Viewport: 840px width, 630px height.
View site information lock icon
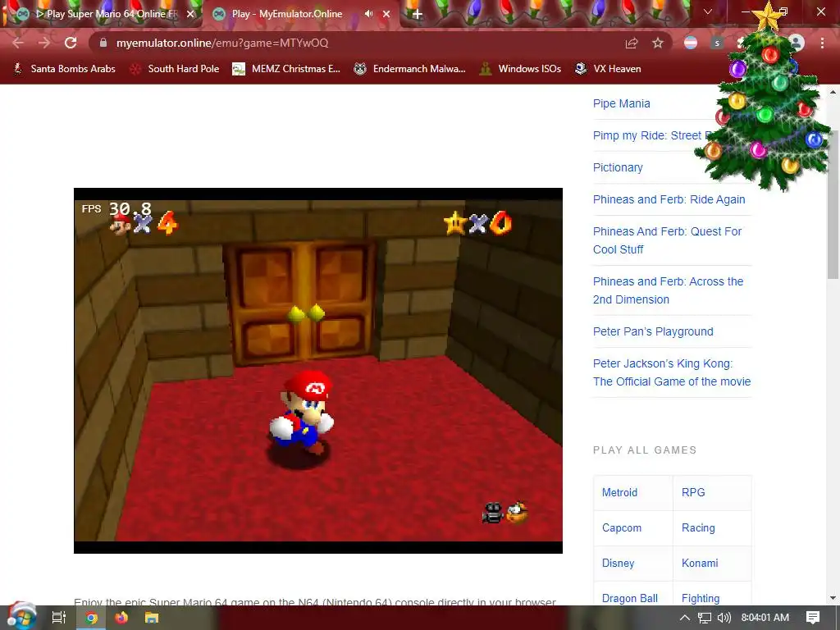(103, 43)
